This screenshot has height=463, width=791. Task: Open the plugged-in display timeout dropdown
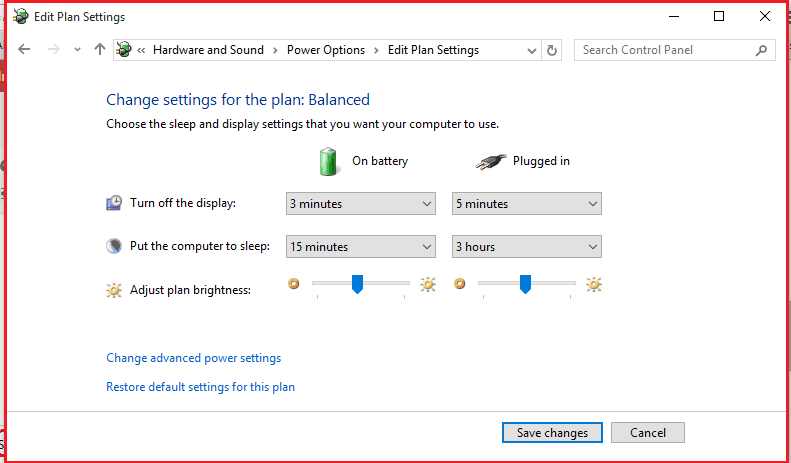pyautogui.click(x=527, y=204)
